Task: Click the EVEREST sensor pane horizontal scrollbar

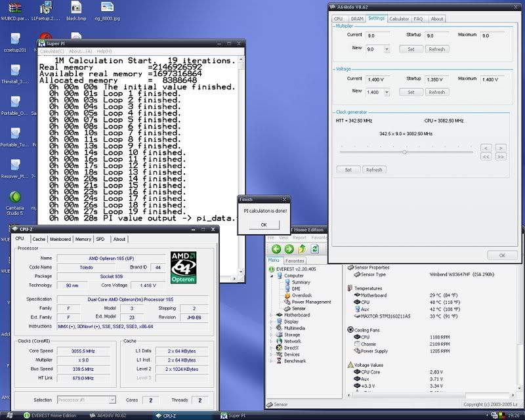Action: [x=431, y=395]
